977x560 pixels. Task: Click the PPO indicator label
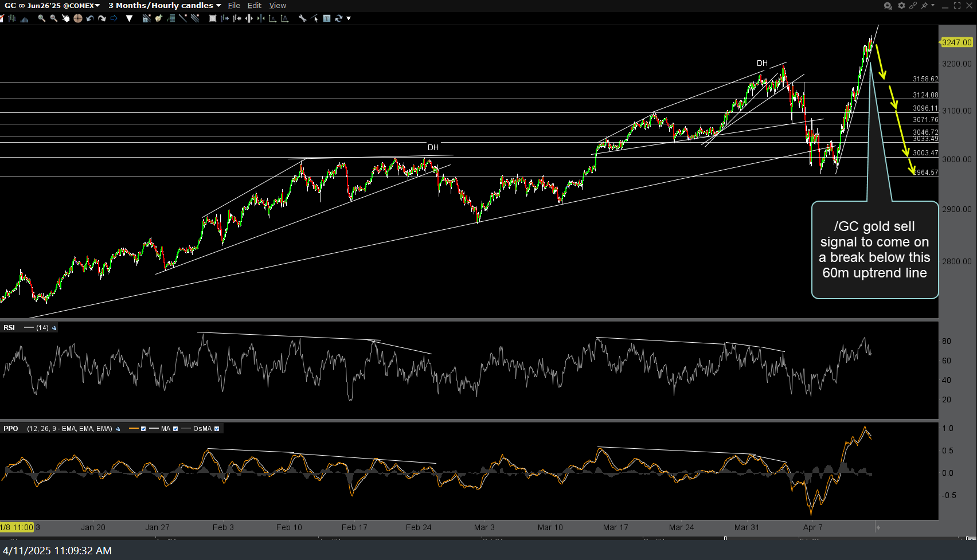[x=11, y=429]
